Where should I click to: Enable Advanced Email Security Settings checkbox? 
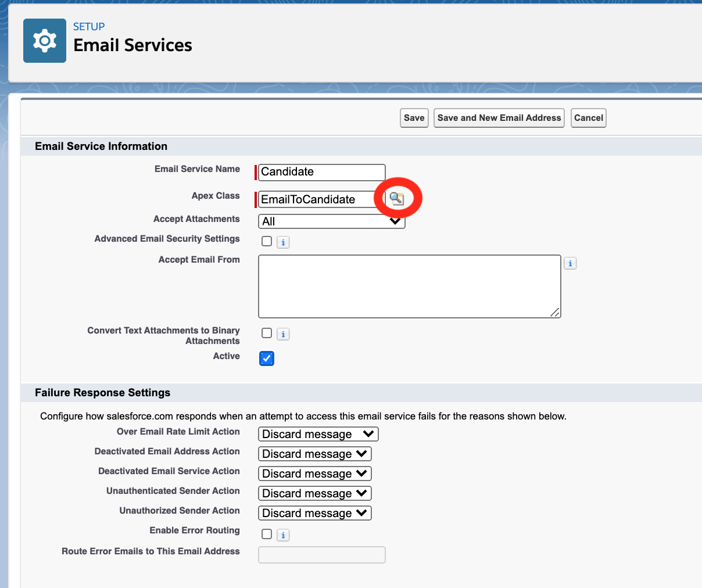[267, 241]
